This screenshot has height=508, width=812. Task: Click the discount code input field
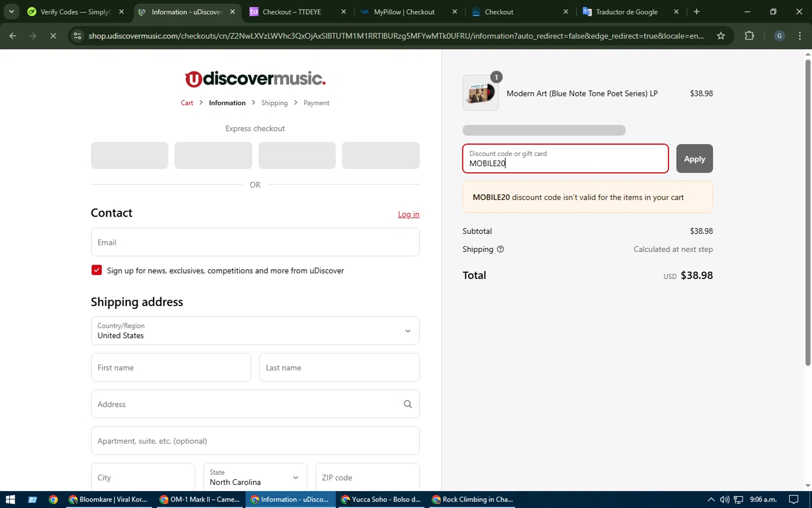point(566,159)
